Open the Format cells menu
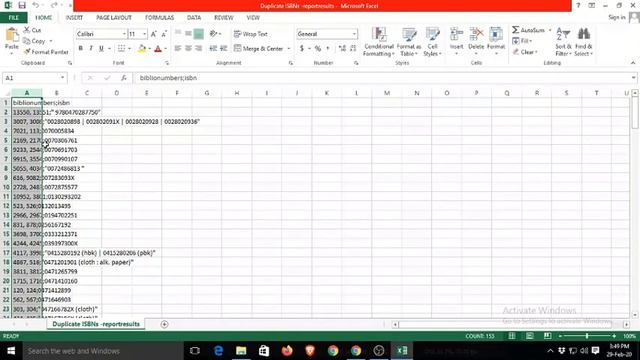640x360 pixels. (x=496, y=40)
